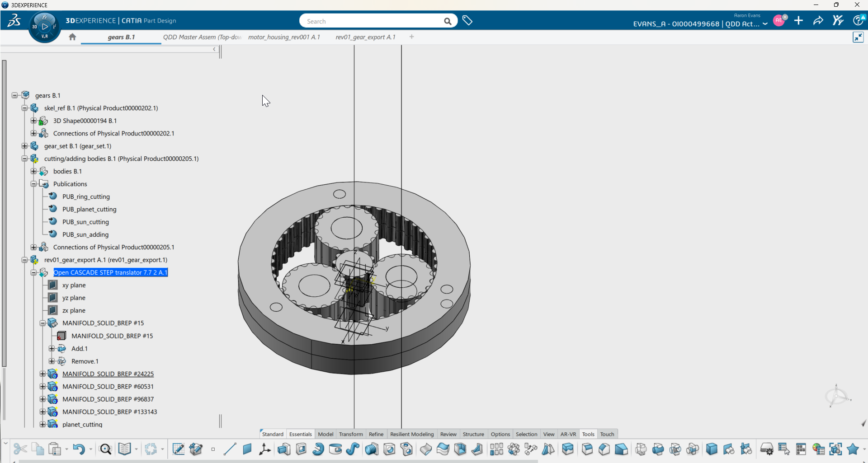868x463 pixels.
Task: Collapse the Publications tree node
Action: (33, 184)
